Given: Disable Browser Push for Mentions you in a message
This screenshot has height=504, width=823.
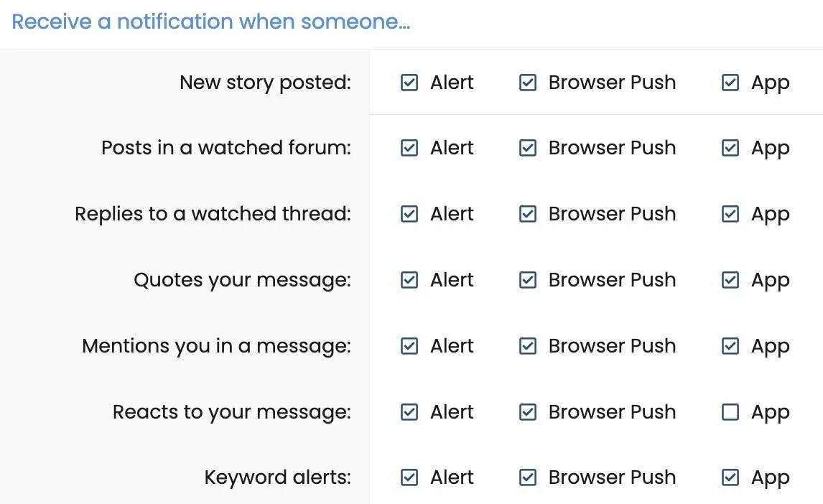Looking at the screenshot, I should pyautogui.click(x=527, y=346).
